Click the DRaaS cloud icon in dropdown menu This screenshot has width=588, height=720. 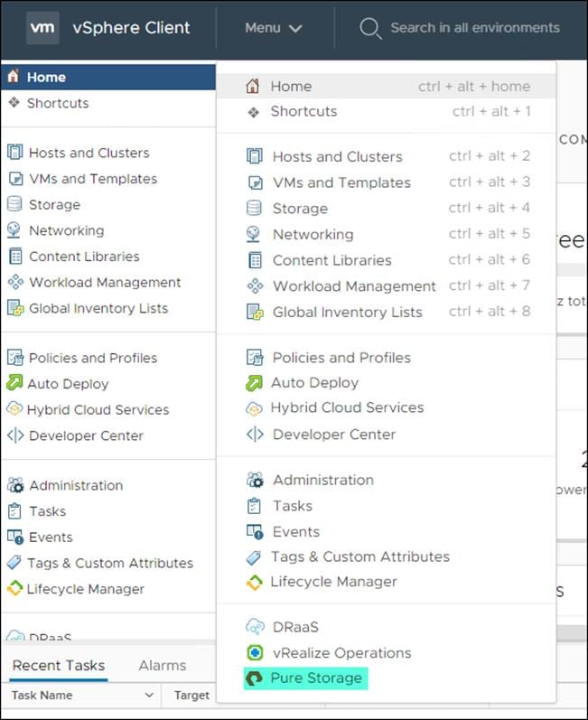pos(256,626)
